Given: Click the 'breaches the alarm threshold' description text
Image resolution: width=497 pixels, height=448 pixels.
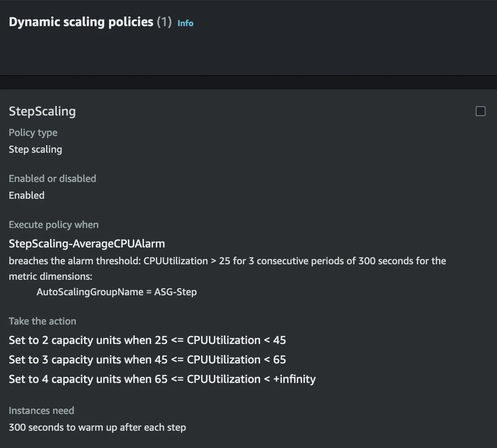Looking at the screenshot, I should tap(227, 268).
